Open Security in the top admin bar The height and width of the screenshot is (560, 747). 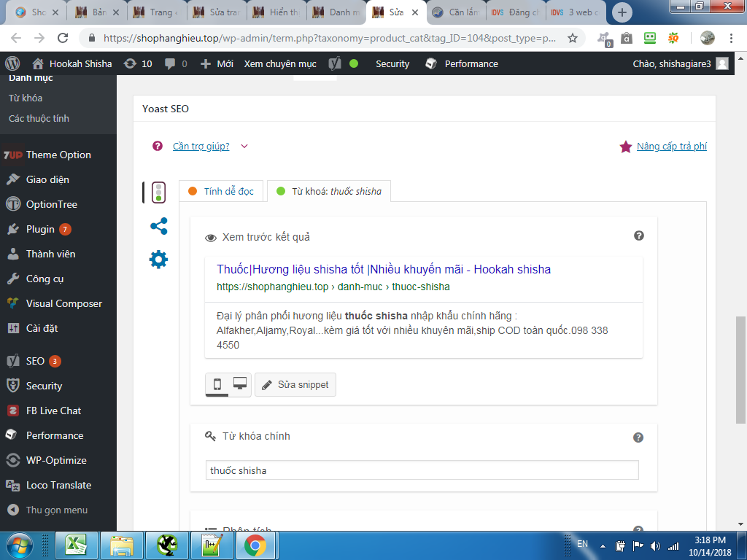(x=392, y=64)
